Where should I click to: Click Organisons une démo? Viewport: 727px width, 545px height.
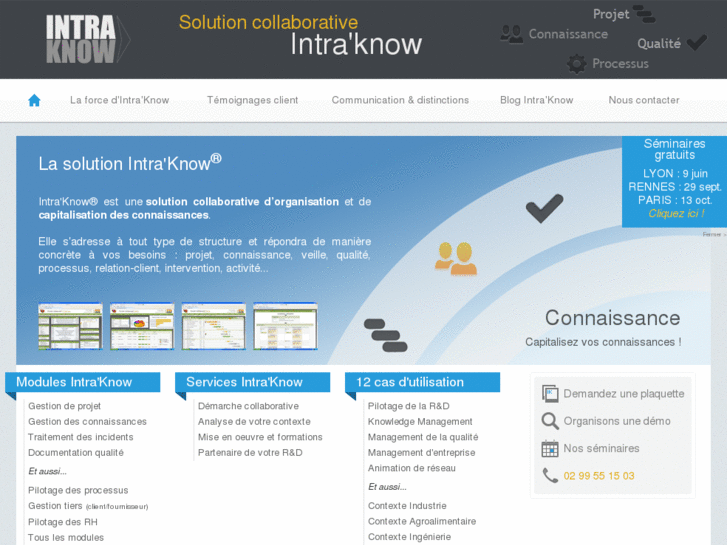point(617,421)
